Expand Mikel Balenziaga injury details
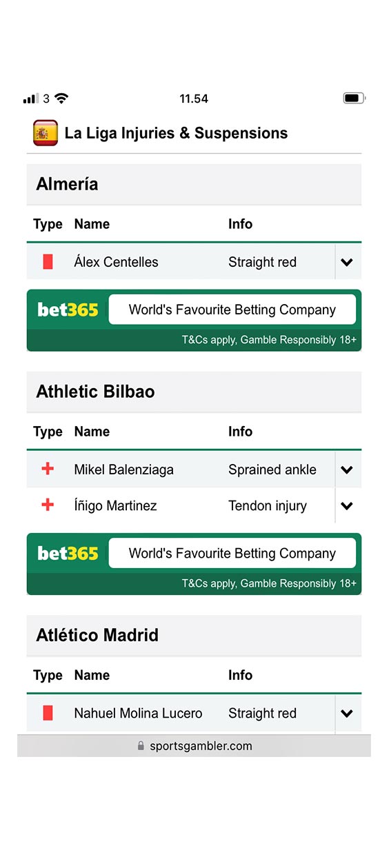Screen dimensions: 389x868 pyautogui.click(x=347, y=470)
